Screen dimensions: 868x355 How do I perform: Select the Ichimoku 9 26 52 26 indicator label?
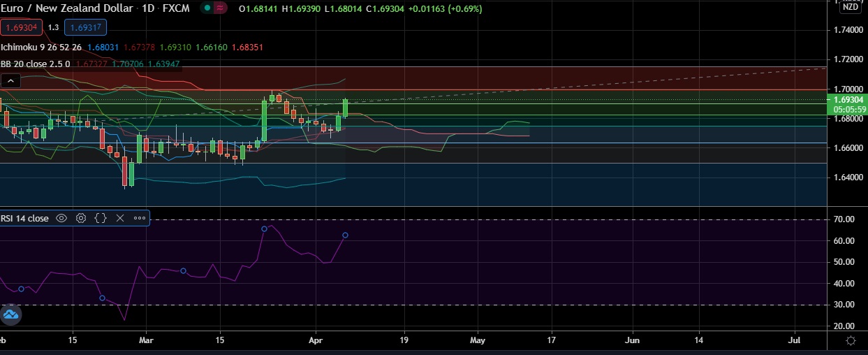pos(41,47)
